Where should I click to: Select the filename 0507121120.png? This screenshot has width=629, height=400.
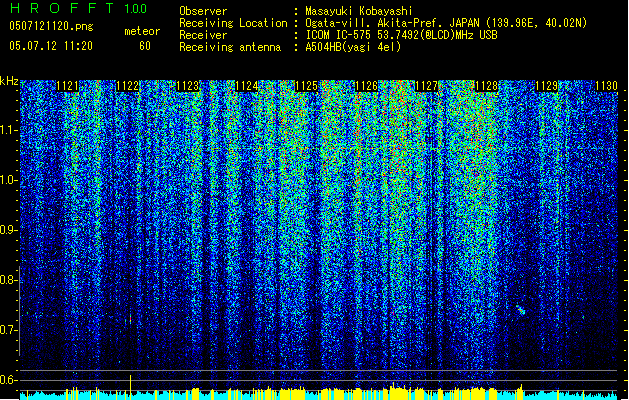(x=51, y=26)
